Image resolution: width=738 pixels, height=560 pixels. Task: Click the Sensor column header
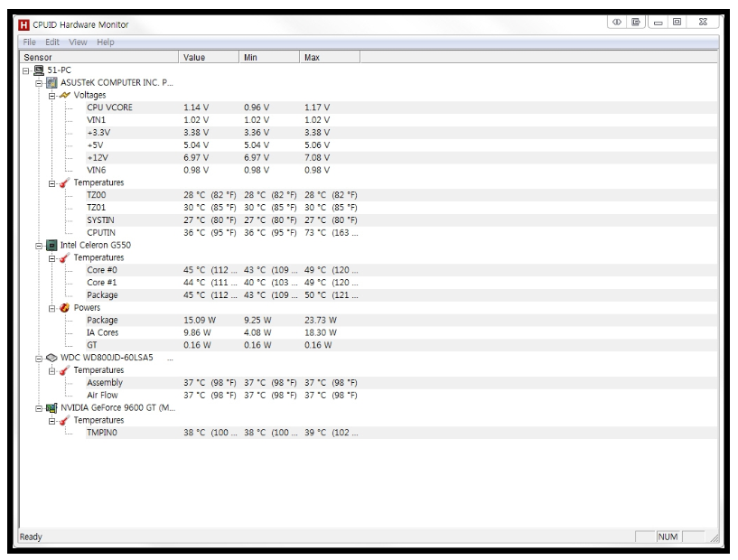(98, 58)
